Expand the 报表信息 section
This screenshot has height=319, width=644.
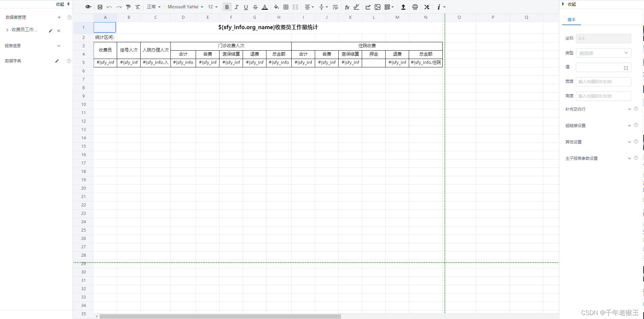click(59, 46)
